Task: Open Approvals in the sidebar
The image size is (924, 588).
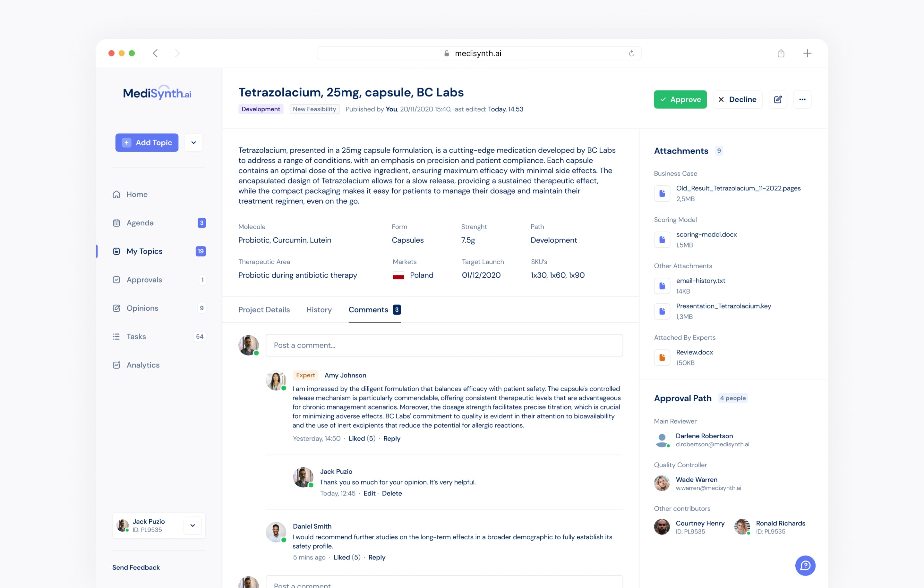Action: click(144, 280)
